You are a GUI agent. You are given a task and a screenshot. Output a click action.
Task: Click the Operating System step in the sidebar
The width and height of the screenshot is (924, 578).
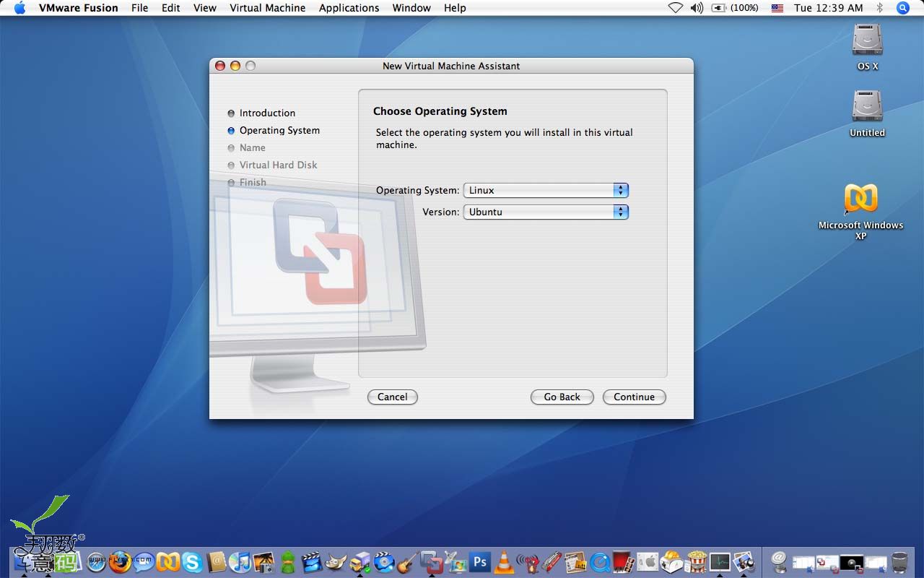click(279, 130)
